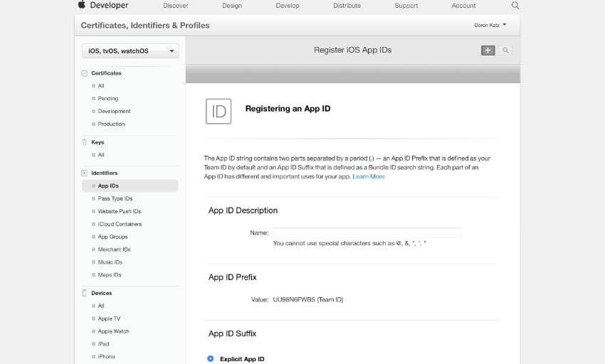This screenshot has width=605, height=364.
Task: Open the Support menu
Action: pyautogui.click(x=406, y=6)
